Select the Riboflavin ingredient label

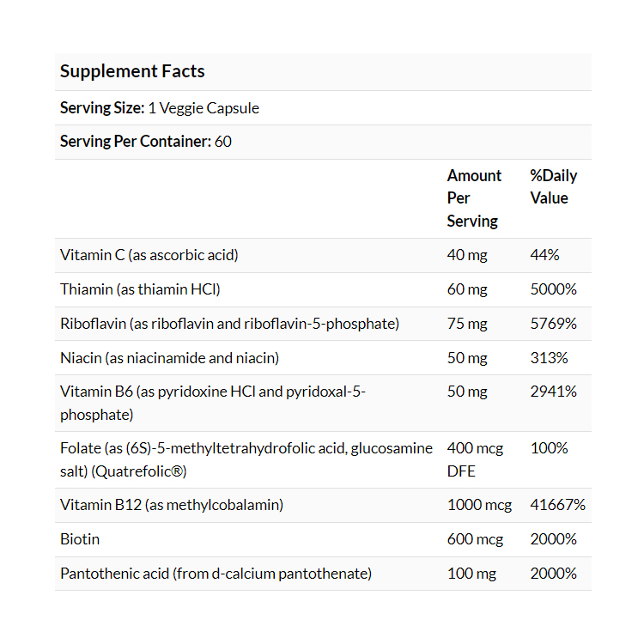[229, 324]
